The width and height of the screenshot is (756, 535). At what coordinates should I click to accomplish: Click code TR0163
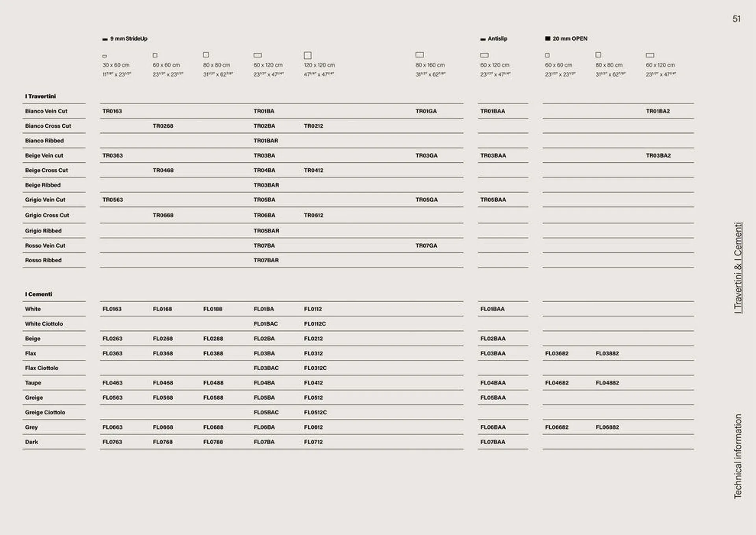(x=112, y=111)
